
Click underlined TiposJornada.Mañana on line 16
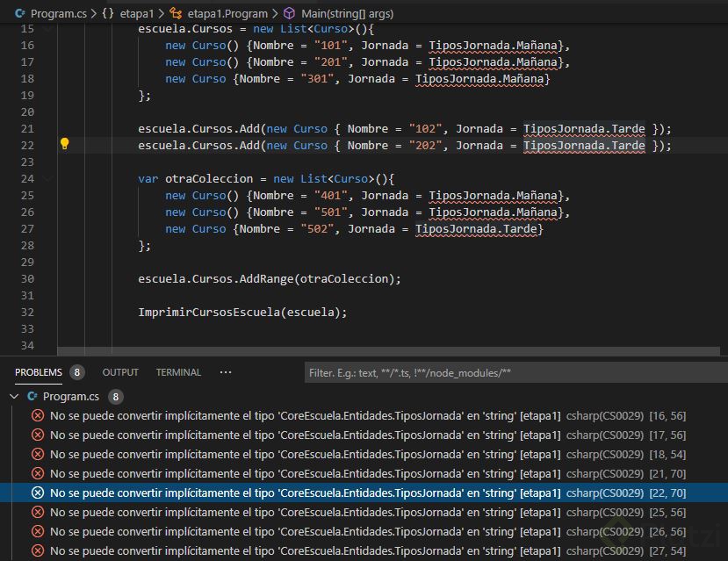[x=493, y=45]
